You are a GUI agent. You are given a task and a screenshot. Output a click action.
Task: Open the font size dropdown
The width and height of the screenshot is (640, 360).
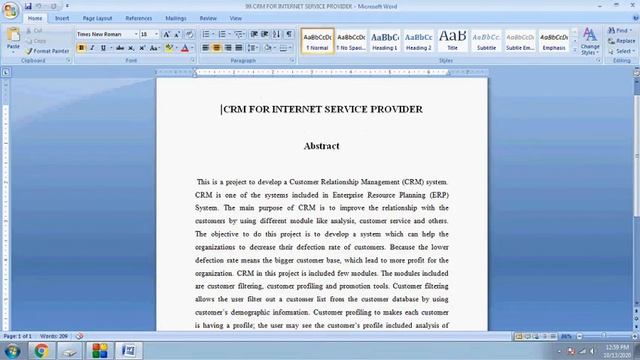pos(156,34)
